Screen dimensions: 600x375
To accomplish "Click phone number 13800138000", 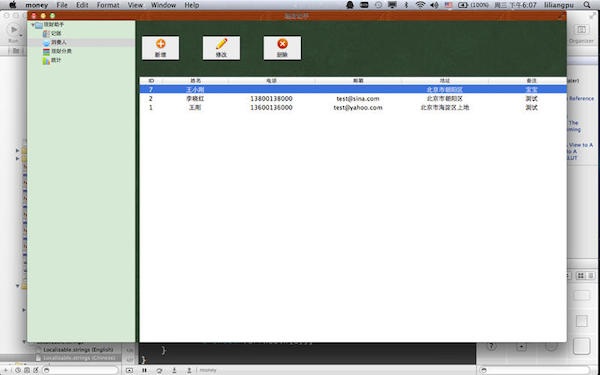I will 271,99.
